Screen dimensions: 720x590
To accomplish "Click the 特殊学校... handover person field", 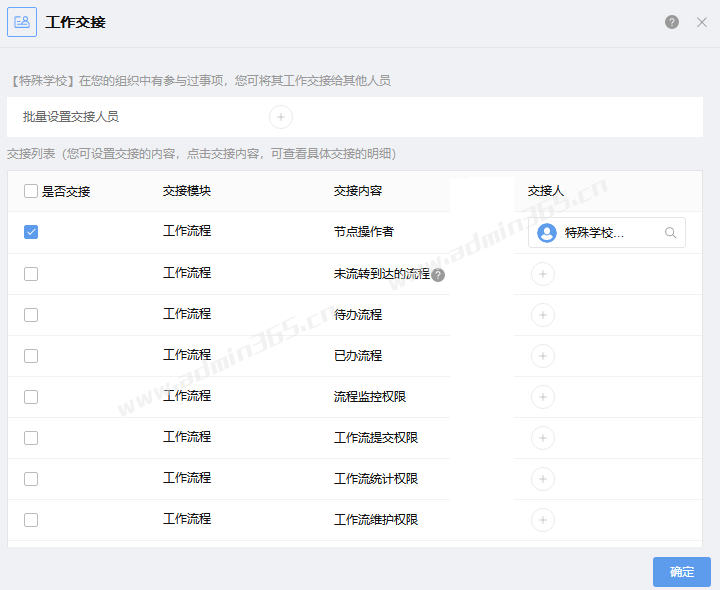I will (x=607, y=233).
